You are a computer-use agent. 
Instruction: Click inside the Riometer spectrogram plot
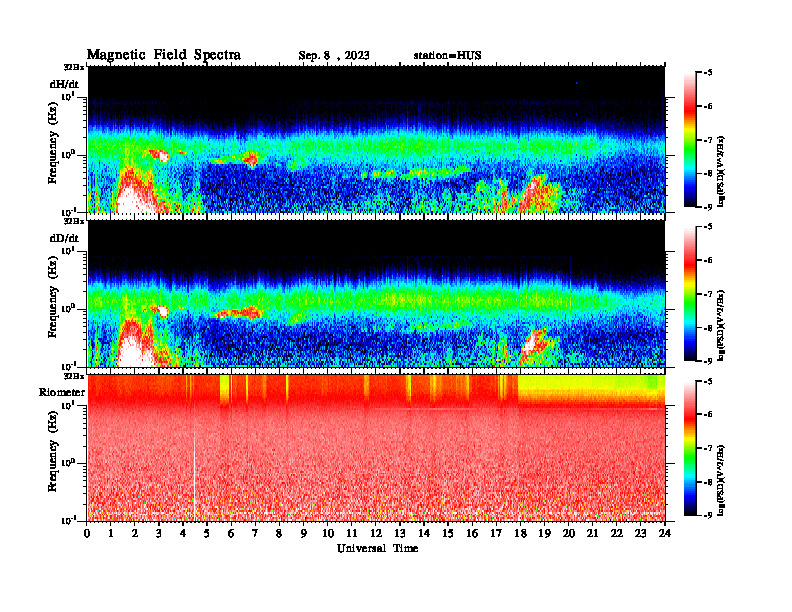click(x=376, y=448)
